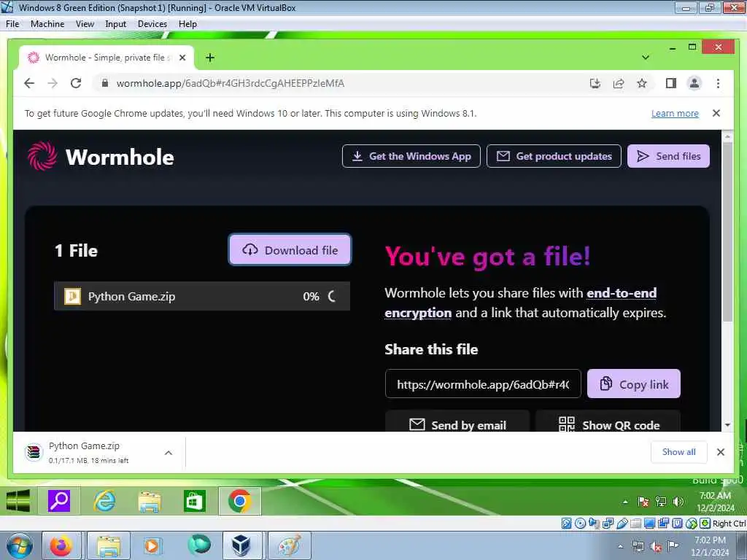Click the Wormhole swirl logo
Image resolution: width=747 pixels, height=560 pixels.
click(42, 156)
